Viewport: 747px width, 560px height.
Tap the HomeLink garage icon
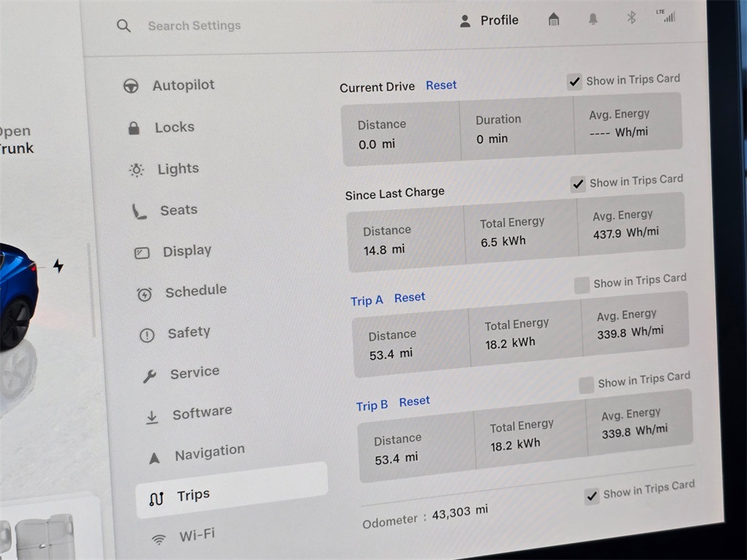pos(554,20)
